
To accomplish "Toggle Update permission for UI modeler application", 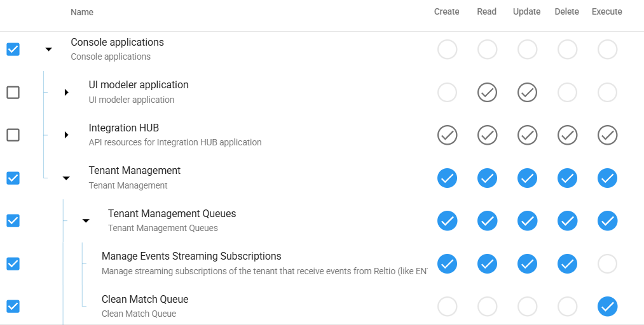I will click(527, 93).
